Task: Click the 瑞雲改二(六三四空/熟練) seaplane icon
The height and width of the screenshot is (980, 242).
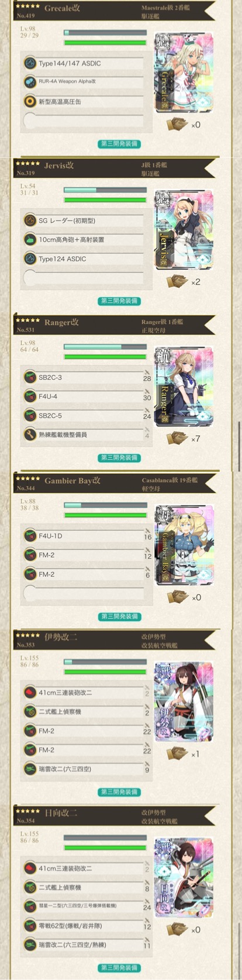Action: (30, 944)
